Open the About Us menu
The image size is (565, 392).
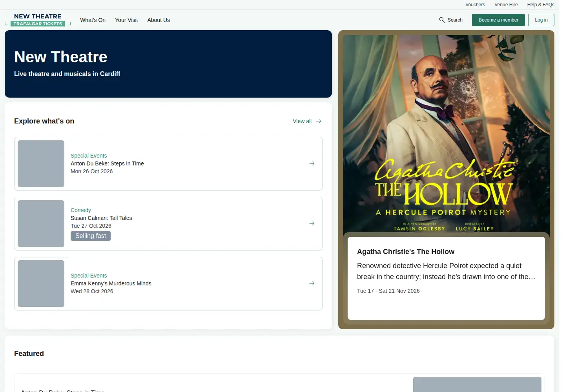pyautogui.click(x=159, y=20)
